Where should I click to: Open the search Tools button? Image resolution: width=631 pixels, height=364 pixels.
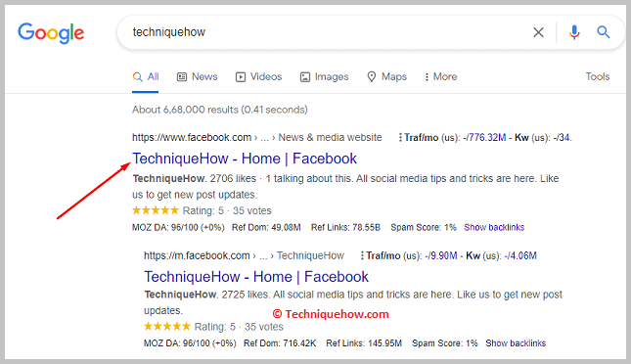pos(597,76)
